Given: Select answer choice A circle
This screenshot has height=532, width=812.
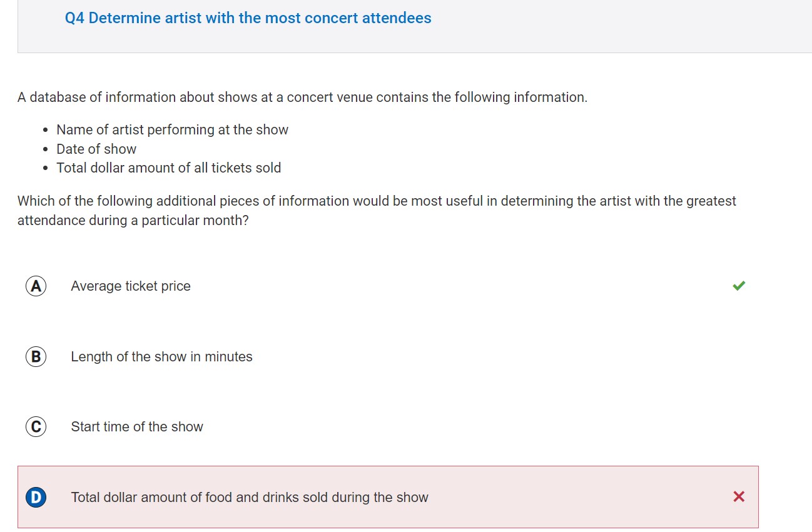Looking at the screenshot, I should 36,286.
